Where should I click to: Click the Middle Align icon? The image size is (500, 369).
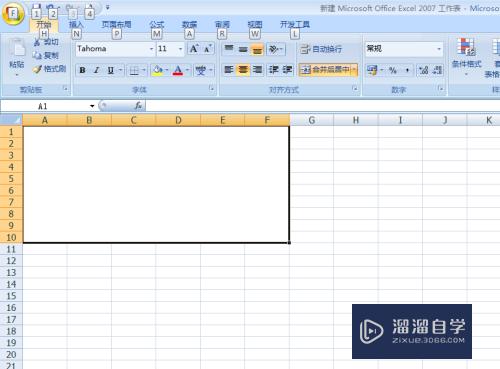(x=243, y=49)
